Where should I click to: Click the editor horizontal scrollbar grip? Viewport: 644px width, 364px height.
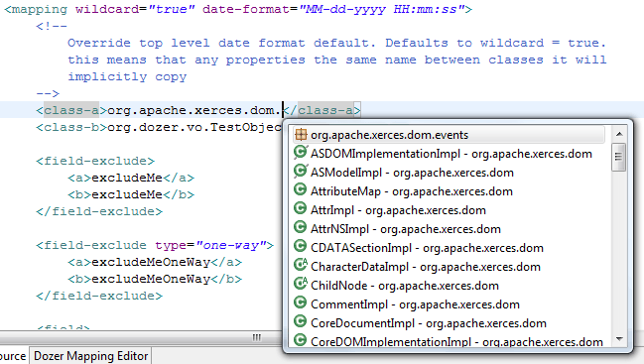point(257,337)
